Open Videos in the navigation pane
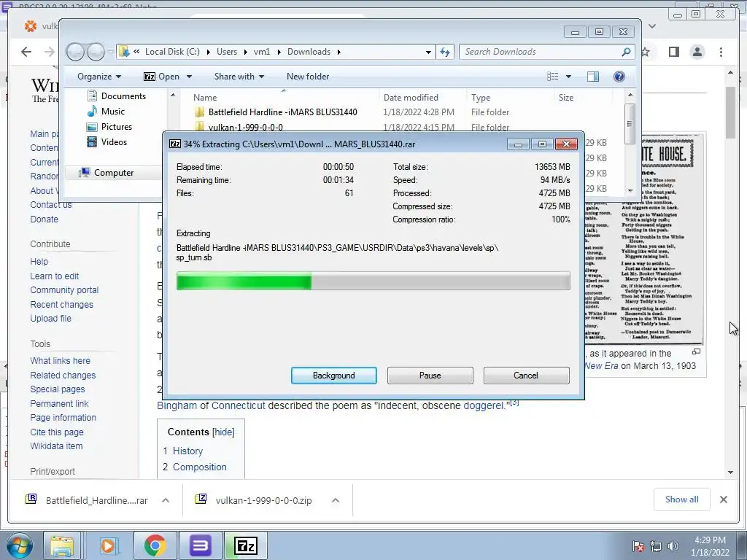The image size is (747, 560). point(107,142)
